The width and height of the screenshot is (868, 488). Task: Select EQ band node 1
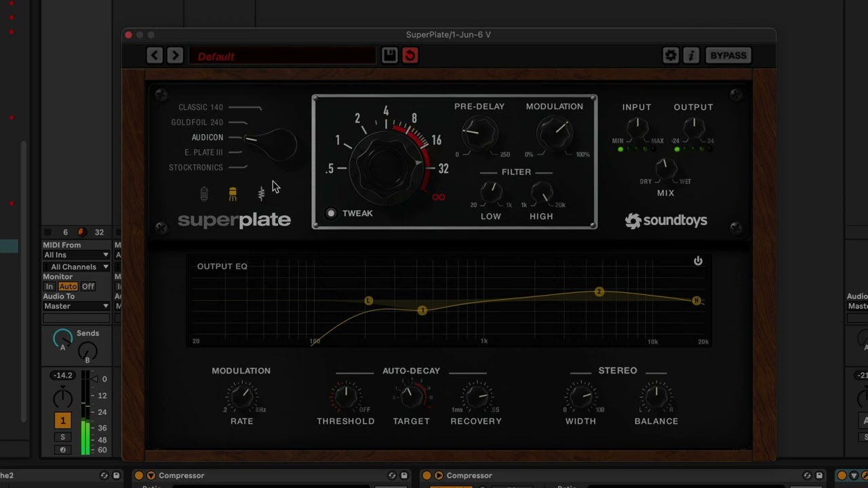422,310
